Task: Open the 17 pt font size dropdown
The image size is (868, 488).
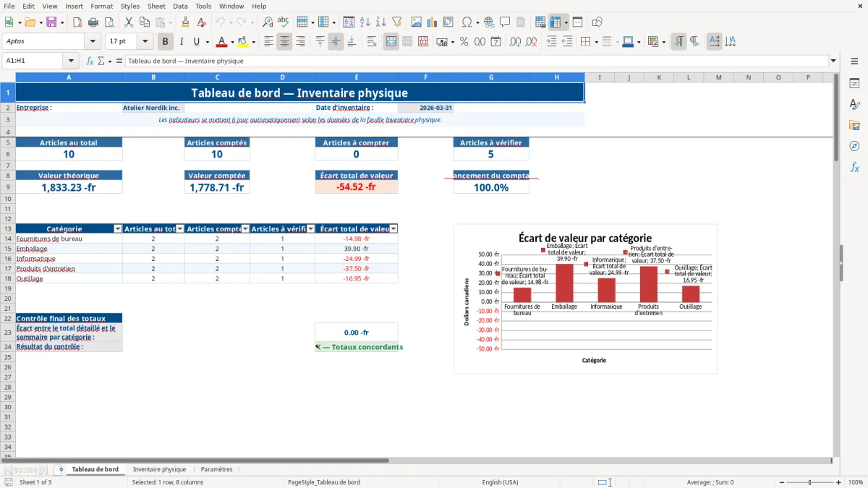Action: (x=145, y=42)
